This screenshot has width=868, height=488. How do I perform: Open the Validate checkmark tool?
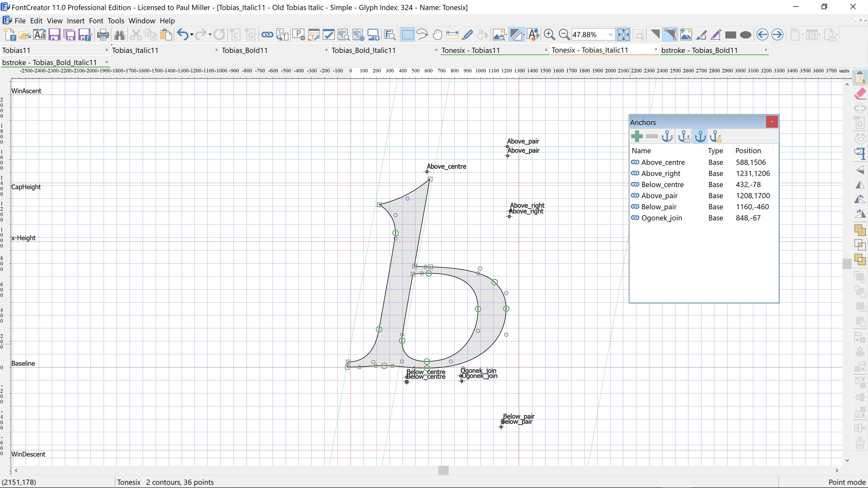coord(328,34)
